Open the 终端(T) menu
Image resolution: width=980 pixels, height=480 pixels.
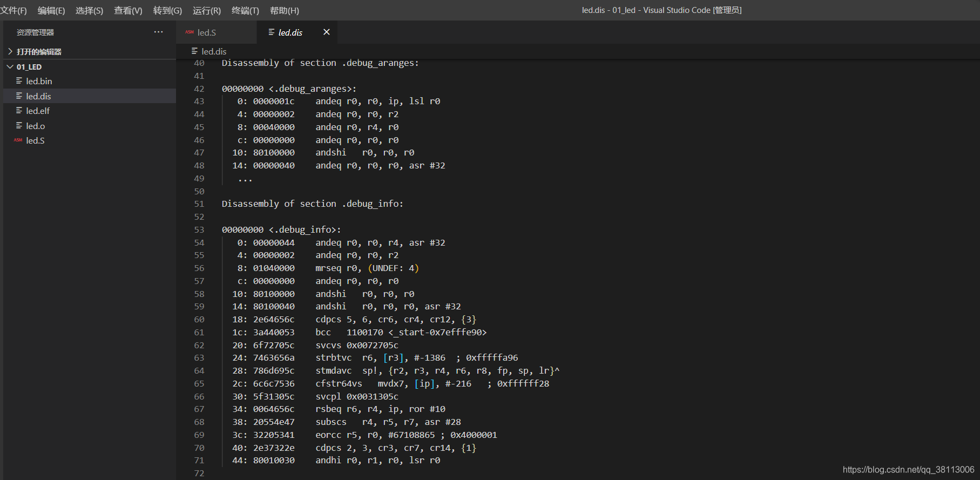pyautogui.click(x=245, y=11)
